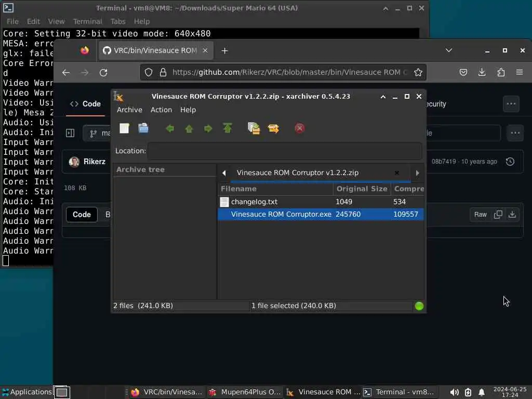Open the Terminal Edit menu
This screenshot has width=532, height=399.
tap(34, 21)
